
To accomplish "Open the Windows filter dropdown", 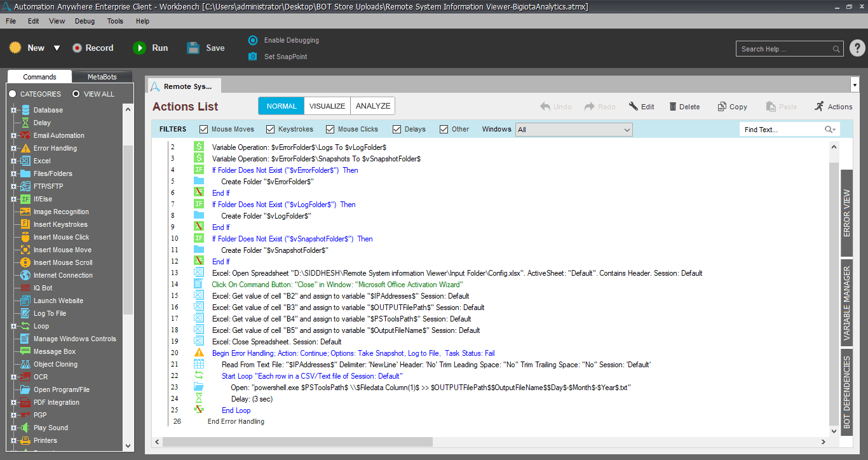I will pos(574,130).
